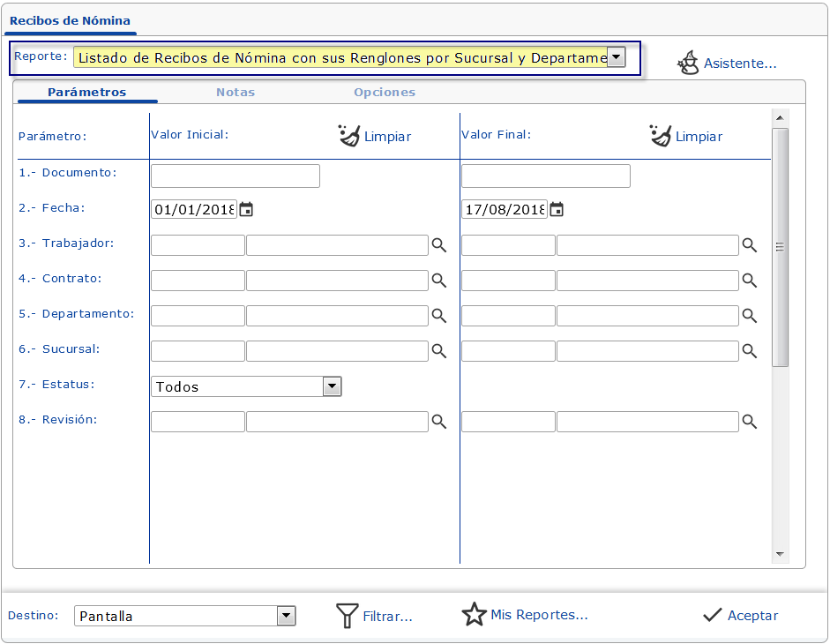Expand the Reporte dropdown list
The image size is (830, 644).
click(617, 56)
